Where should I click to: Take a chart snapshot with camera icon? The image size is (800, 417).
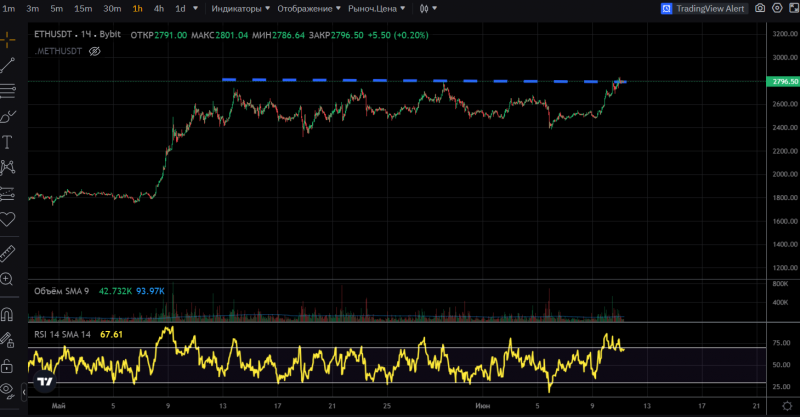click(x=760, y=8)
